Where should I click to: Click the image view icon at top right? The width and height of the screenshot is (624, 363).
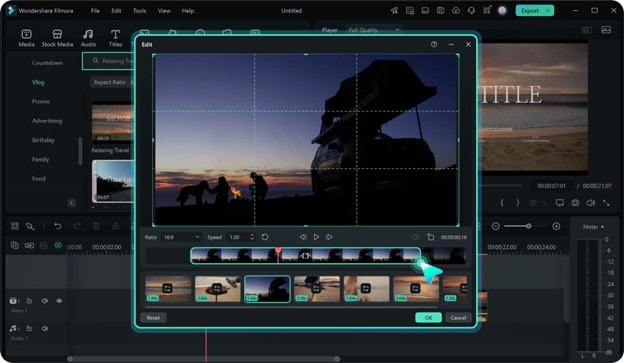(x=606, y=30)
